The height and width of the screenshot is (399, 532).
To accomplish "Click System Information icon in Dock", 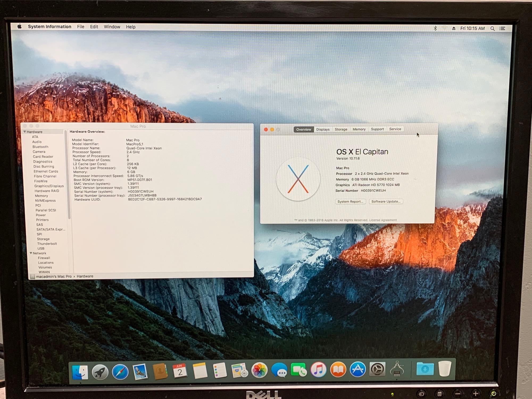I will click(397, 369).
